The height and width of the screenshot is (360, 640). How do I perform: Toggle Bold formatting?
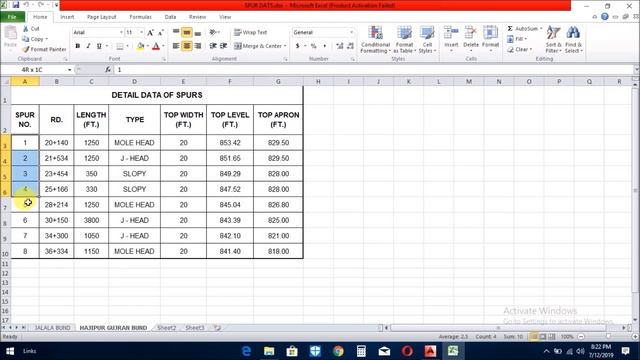click(x=78, y=46)
